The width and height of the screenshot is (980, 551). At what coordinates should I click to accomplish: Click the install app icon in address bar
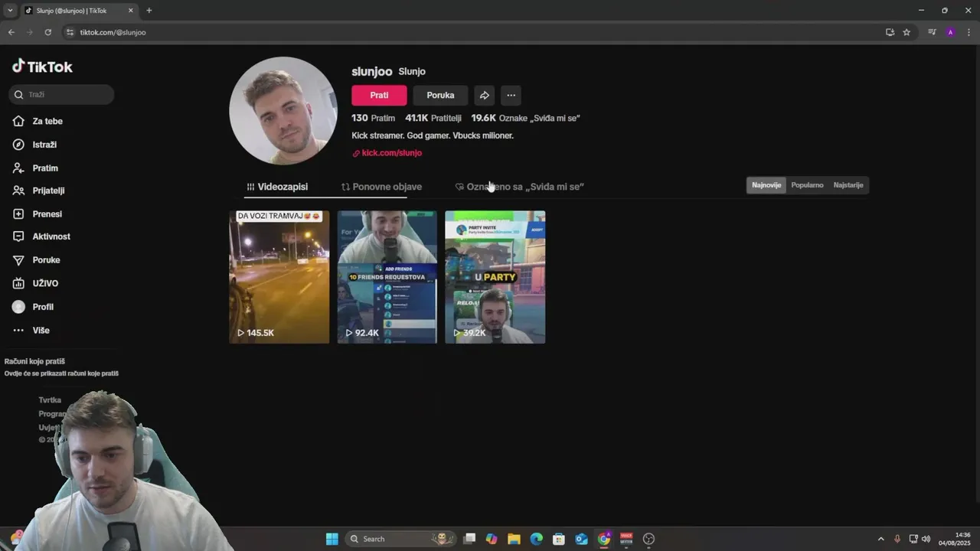pyautogui.click(x=890, y=32)
